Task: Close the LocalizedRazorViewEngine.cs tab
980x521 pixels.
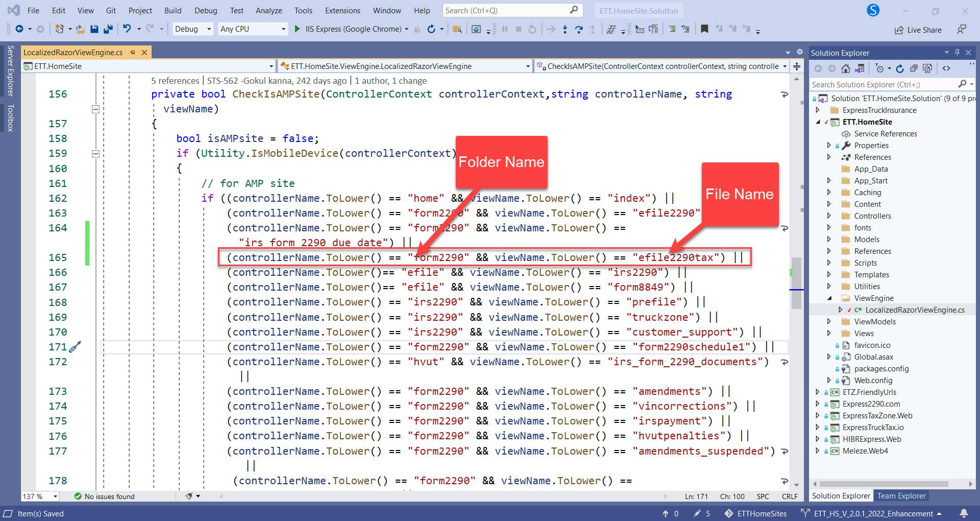Action: pyautogui.click(x=144, y=52)
